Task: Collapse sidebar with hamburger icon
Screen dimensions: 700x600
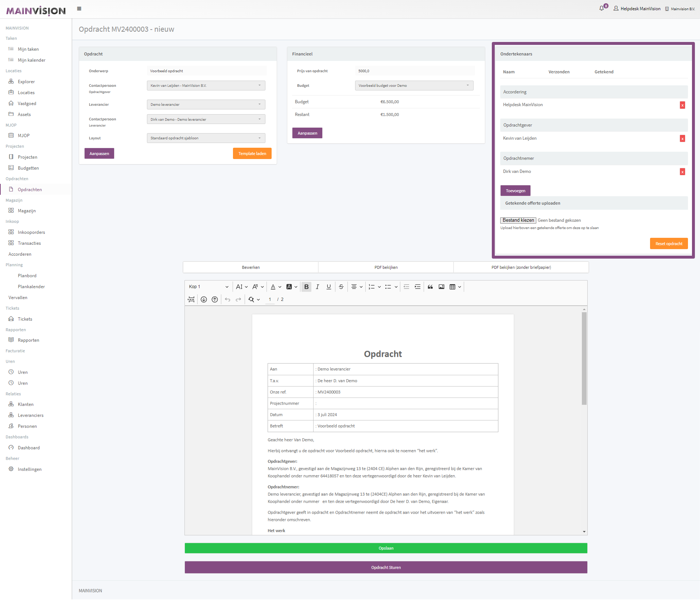Action: [79, 8]
